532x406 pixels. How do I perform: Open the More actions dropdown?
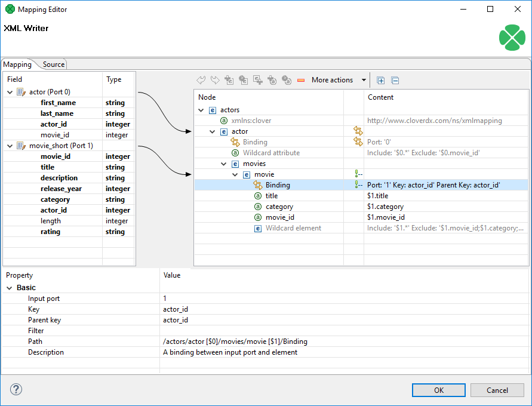pos(339,80)
